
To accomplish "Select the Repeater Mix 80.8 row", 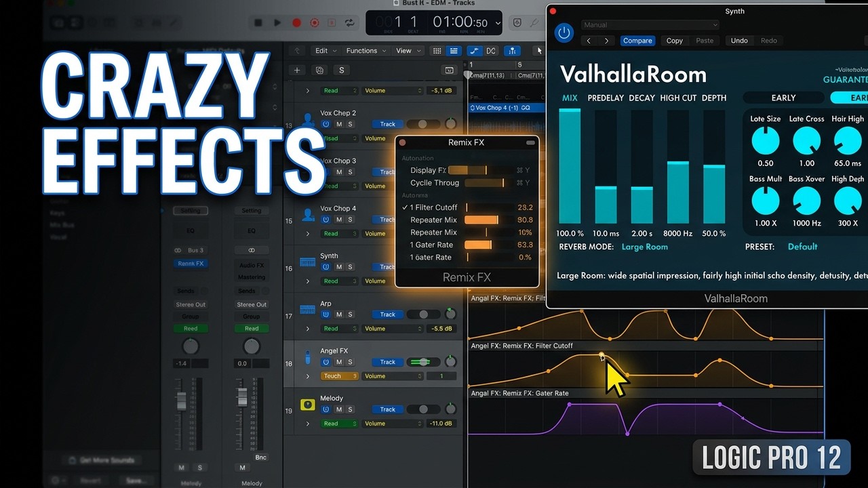I will pos(467,220).
